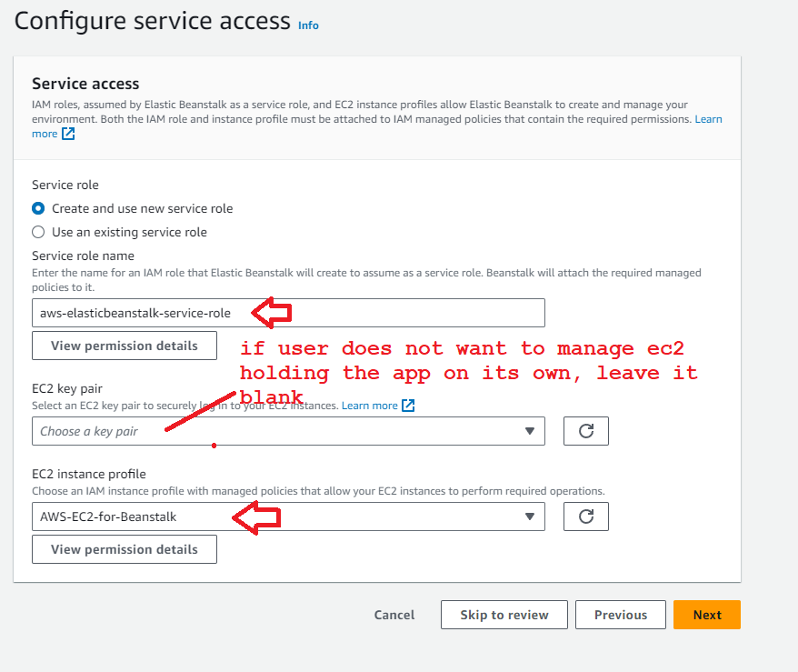Click external link icon beside key pair Learn more
This screenshot has width=798, height=672.
[408, 406]
